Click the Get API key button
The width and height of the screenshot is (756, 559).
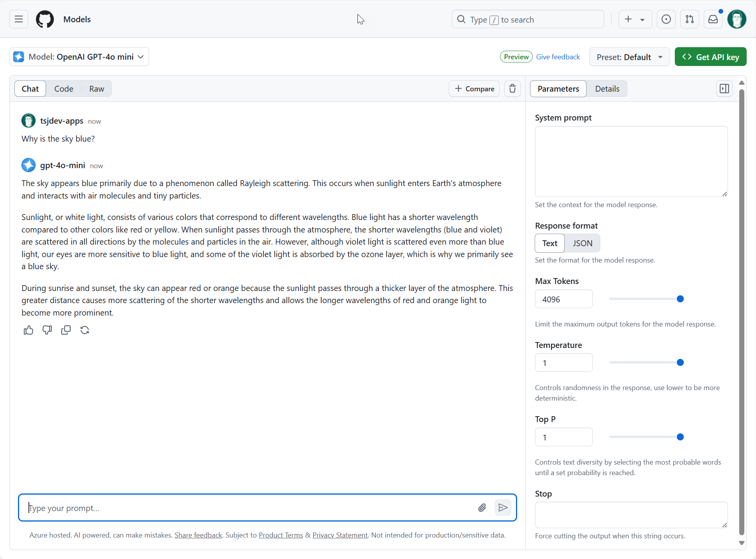pyautogui.click(x=710, y=57)
